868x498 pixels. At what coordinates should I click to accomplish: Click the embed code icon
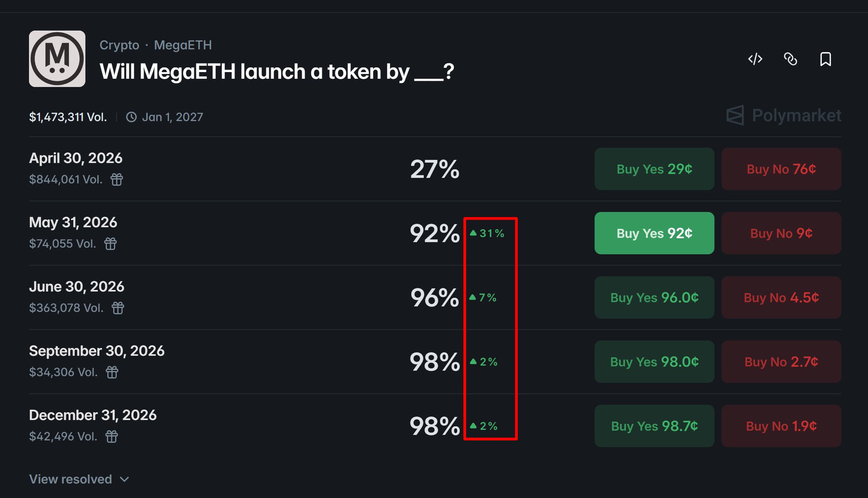coord(755,59)
